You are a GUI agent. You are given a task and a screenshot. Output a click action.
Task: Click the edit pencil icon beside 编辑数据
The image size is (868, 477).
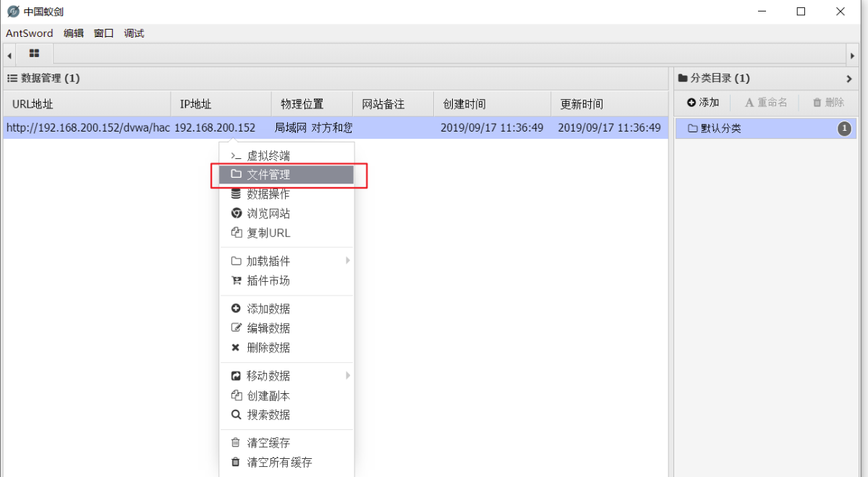coord(236,327)
